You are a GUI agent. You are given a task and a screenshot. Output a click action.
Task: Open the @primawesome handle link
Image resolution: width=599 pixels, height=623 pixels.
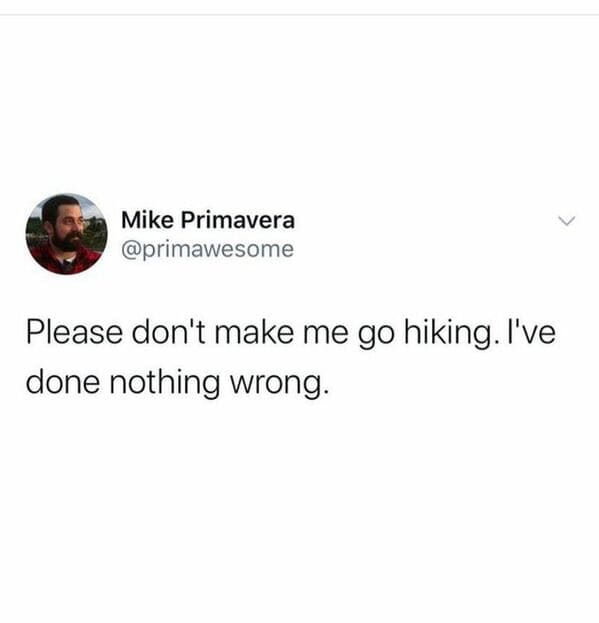click(207, 250)
